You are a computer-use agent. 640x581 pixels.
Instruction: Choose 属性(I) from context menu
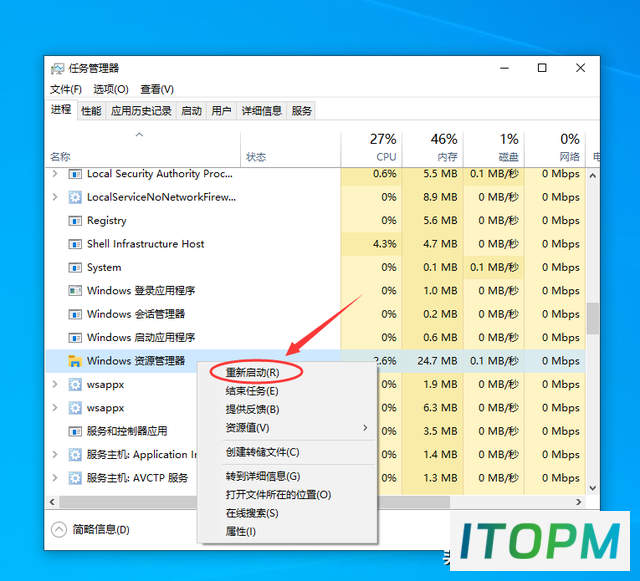click(x=241, y=532)
